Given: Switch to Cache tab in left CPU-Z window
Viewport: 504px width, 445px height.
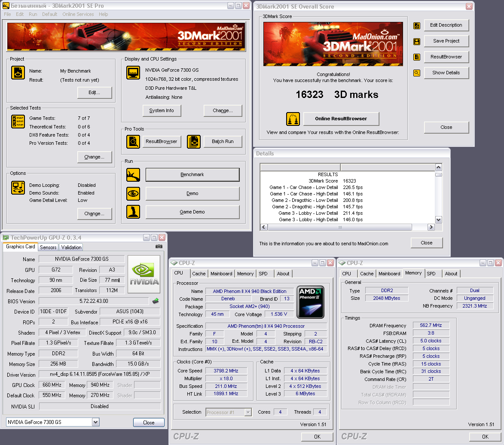Looking at the screenshot, I should (x=199, y=274).
